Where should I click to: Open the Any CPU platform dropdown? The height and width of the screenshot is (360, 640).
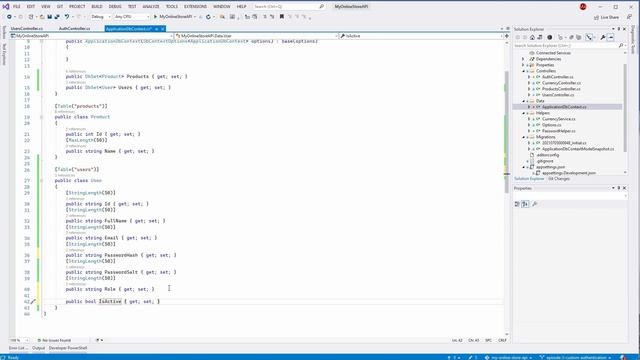click(x=131, y=17)
